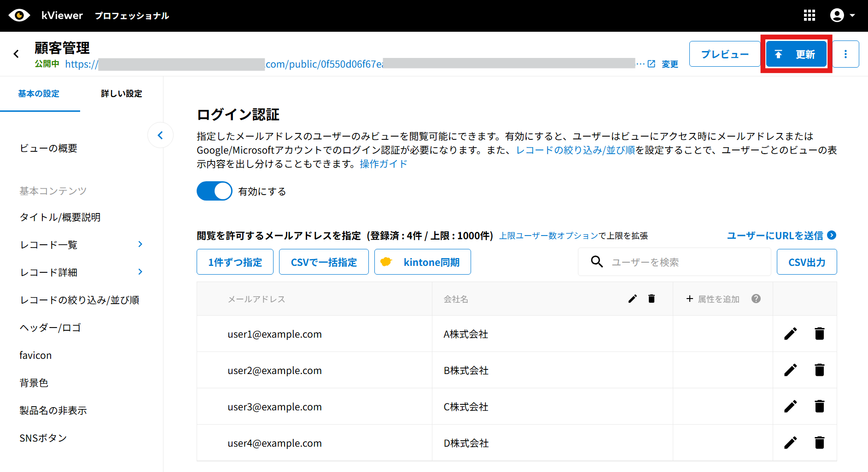
Task: Expand the レコード一覧 sidebar item
Action: 140,244
